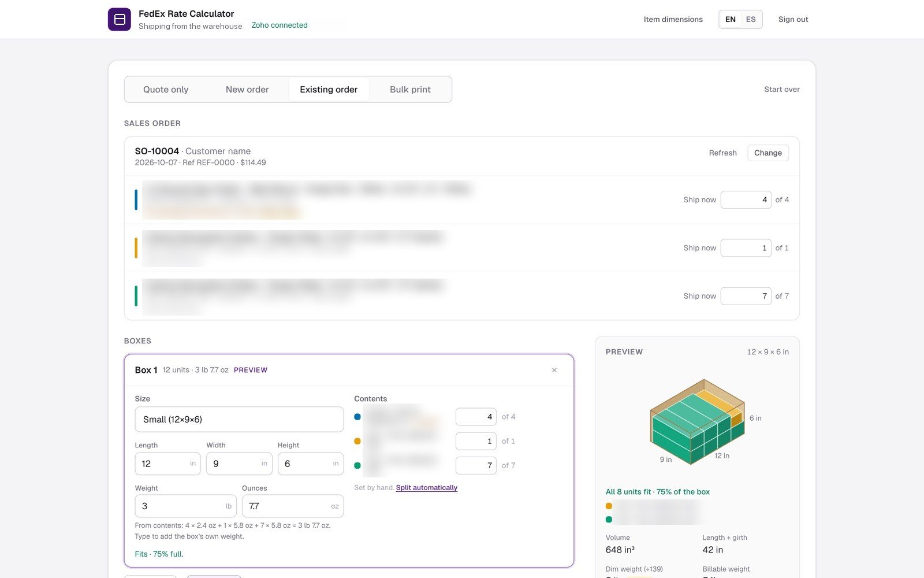Edit Ship now quantity of 1
924x578 pixels.
pos(746,247)
